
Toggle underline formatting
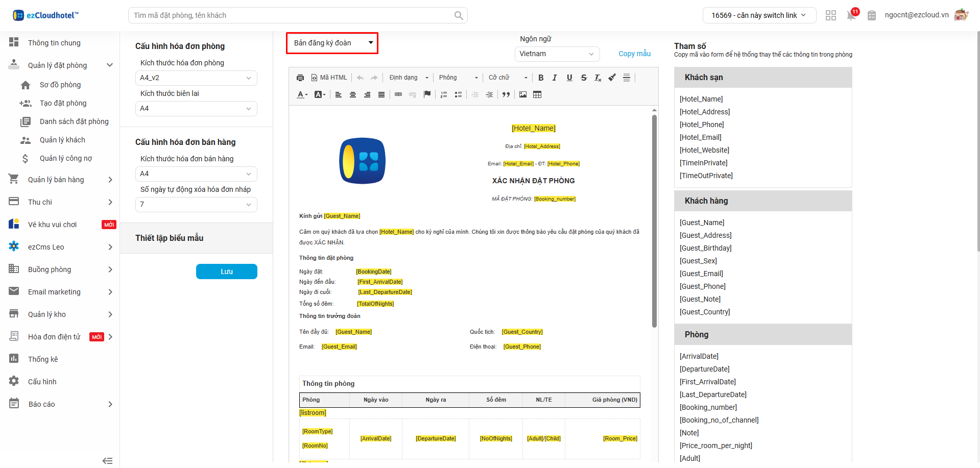(x=569, y=78)
